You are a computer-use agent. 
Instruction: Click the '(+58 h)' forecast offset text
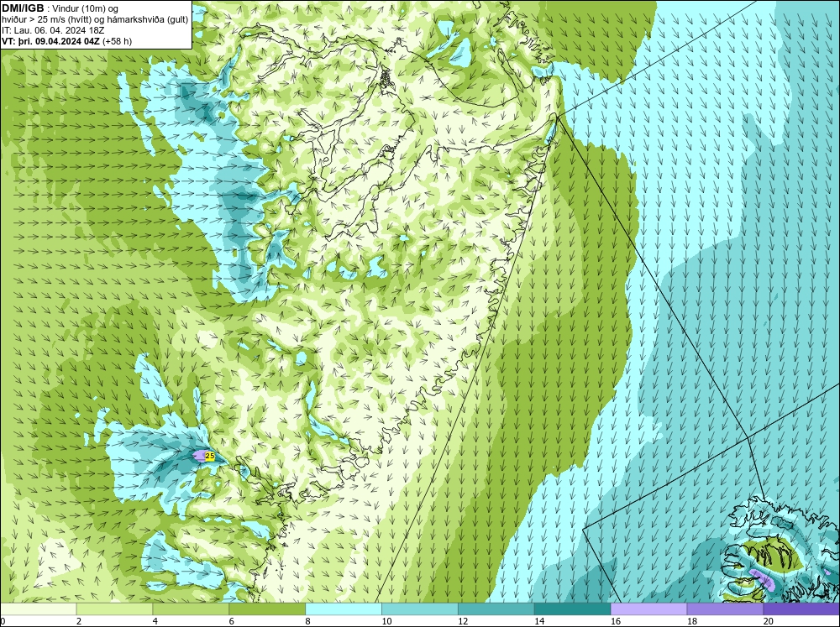(117, 41)
